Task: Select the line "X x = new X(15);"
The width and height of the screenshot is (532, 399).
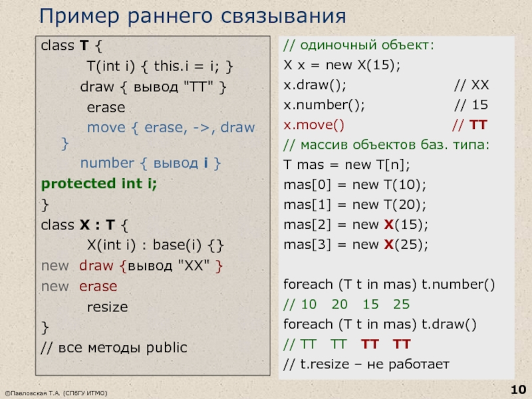Action: point(342,65)
